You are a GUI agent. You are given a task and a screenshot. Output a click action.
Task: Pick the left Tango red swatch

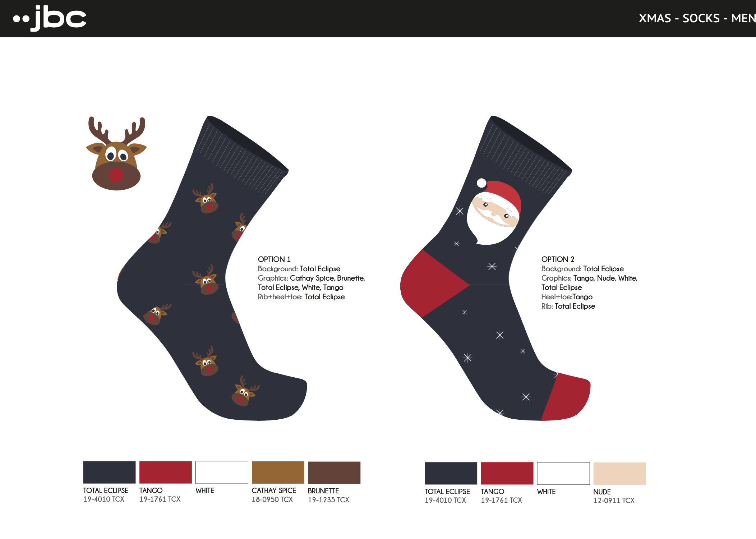(x=165, y=472)
